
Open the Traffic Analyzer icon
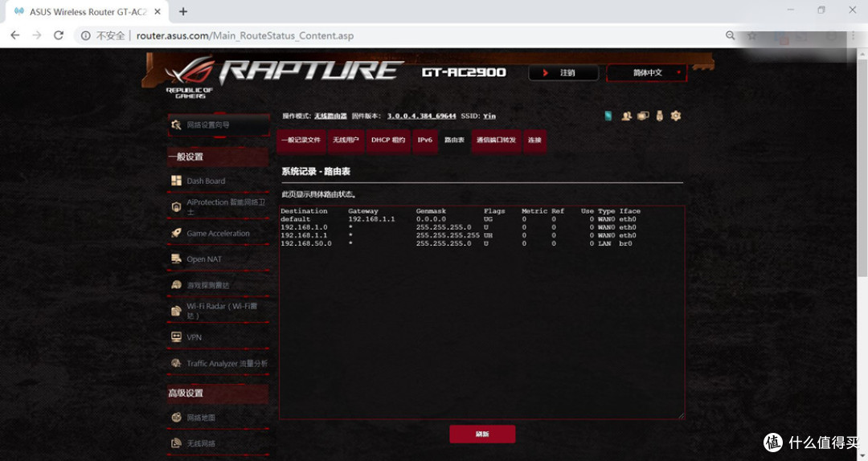tap(176, 363)
